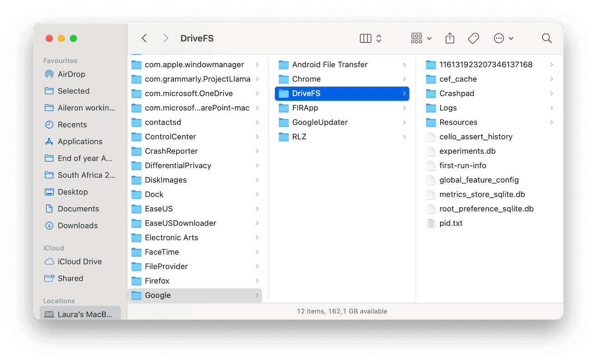Select Laura's MacBook under Locations
This screenshot has width=597, height=364.
click(x=80, y=314)
